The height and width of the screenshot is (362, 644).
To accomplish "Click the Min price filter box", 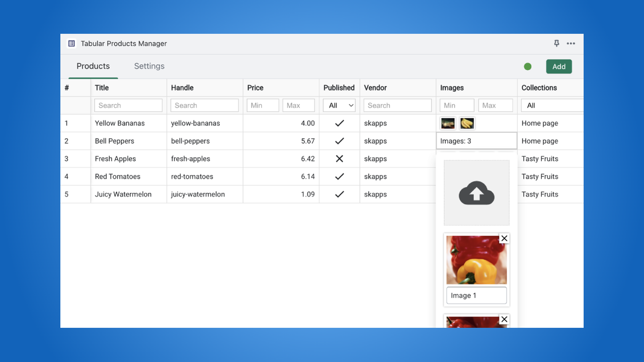I will pyautogui.click(x=263, y=105).
